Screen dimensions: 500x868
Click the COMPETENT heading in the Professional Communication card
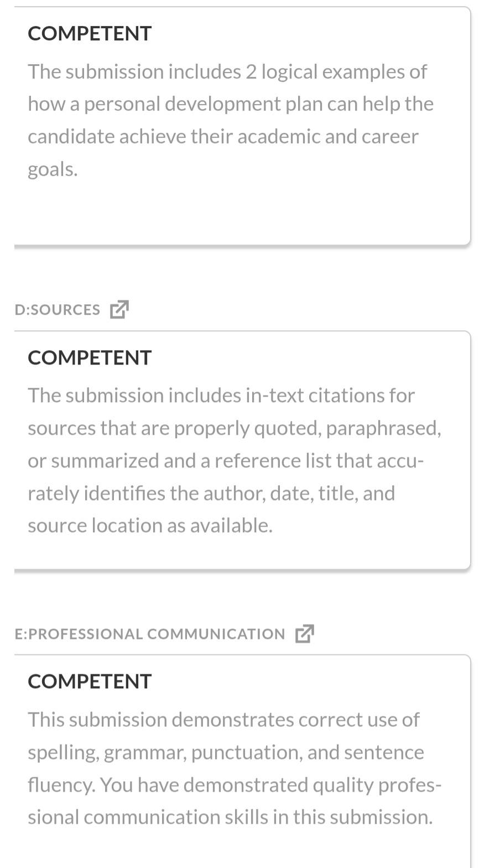(x=90, y=682)
